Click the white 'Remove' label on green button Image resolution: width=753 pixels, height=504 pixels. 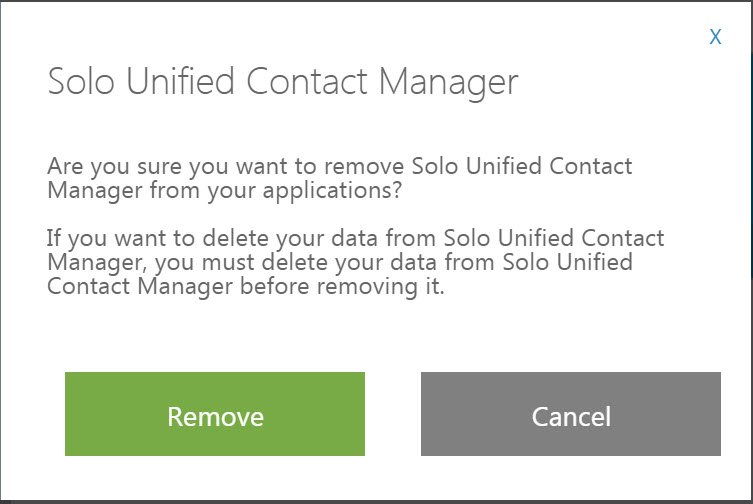pos(215,416)
